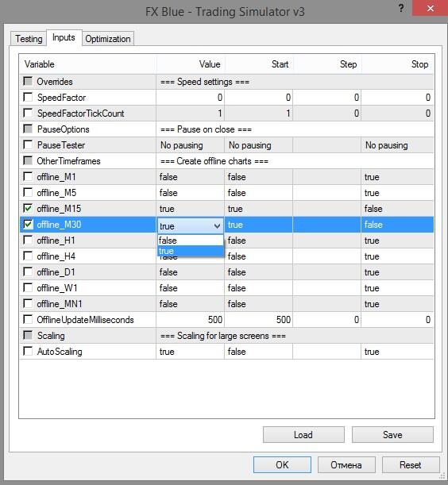Check the offline_M5 checkbox

pyautogui.click(x=28, y=192)
